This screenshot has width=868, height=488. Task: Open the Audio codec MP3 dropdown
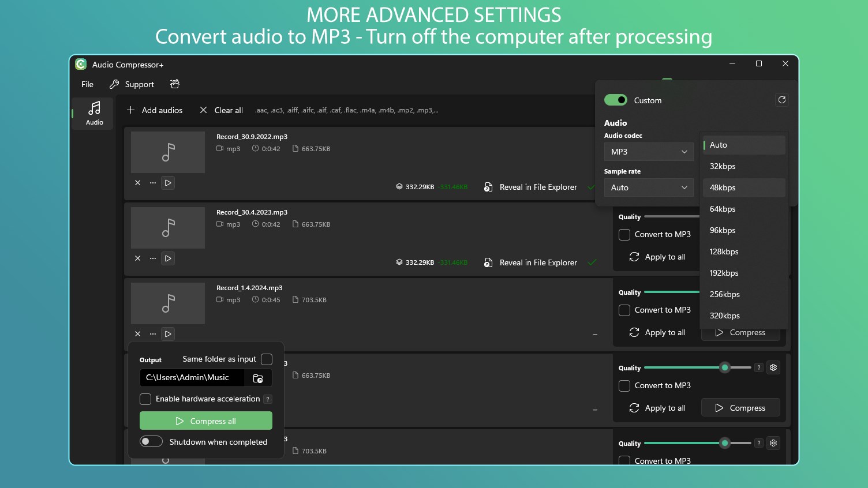click(649, 152)
